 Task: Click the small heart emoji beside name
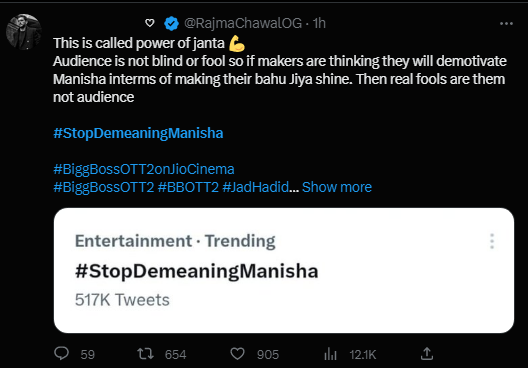pyautogui.click(x=150, y=23)
